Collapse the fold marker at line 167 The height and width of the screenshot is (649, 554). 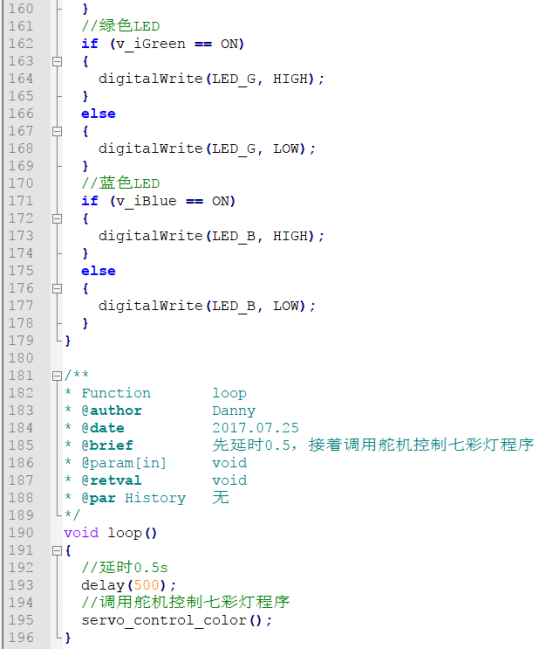click(x=57, y=131)
